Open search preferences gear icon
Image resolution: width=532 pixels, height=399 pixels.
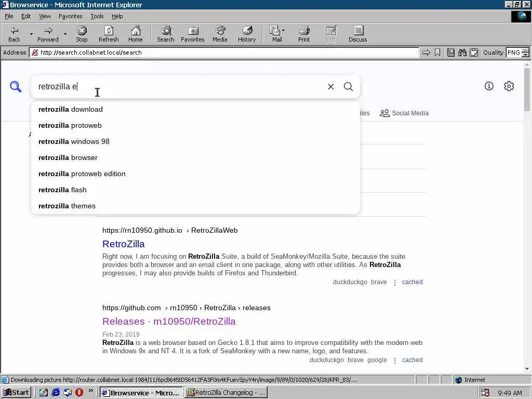tap(509, 86)
